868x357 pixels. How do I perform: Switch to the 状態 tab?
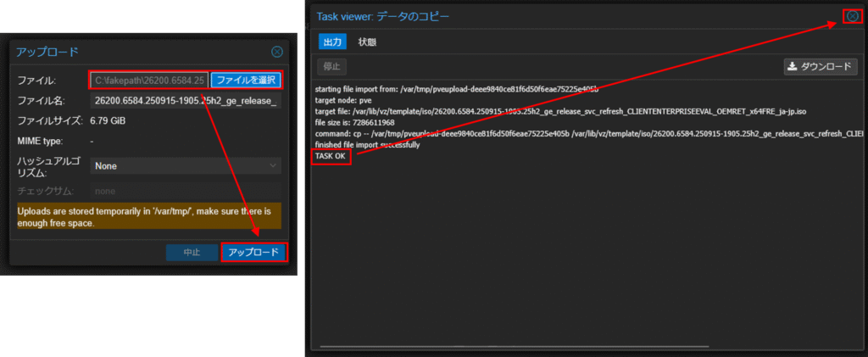367,42
